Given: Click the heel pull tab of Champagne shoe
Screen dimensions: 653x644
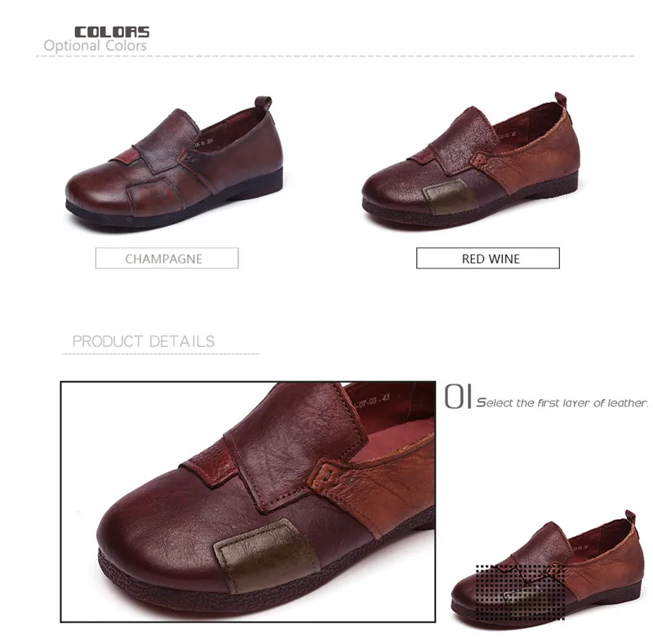Looking at the screenshot, I should coord(263,104).
